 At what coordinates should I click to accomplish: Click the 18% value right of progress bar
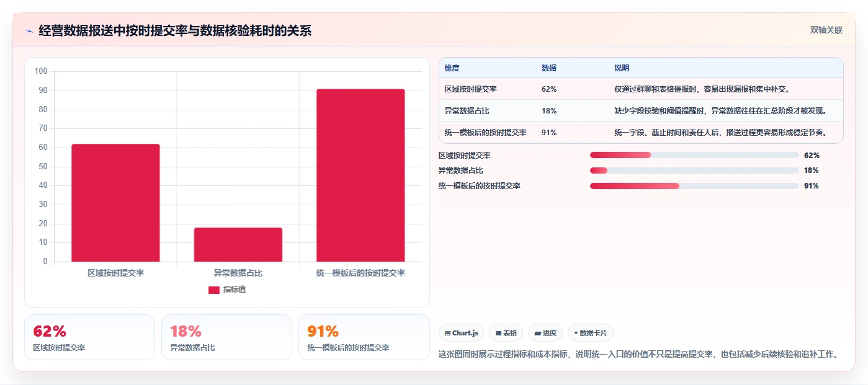(812, 170)
